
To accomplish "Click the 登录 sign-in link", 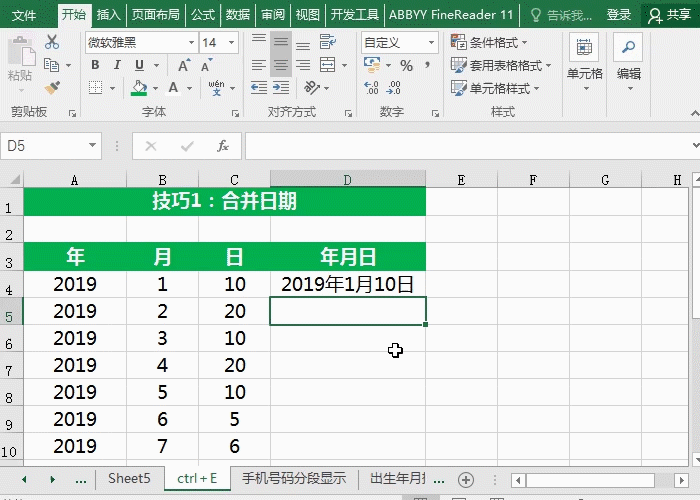I will pyautogui.click(x=619, y=15).
